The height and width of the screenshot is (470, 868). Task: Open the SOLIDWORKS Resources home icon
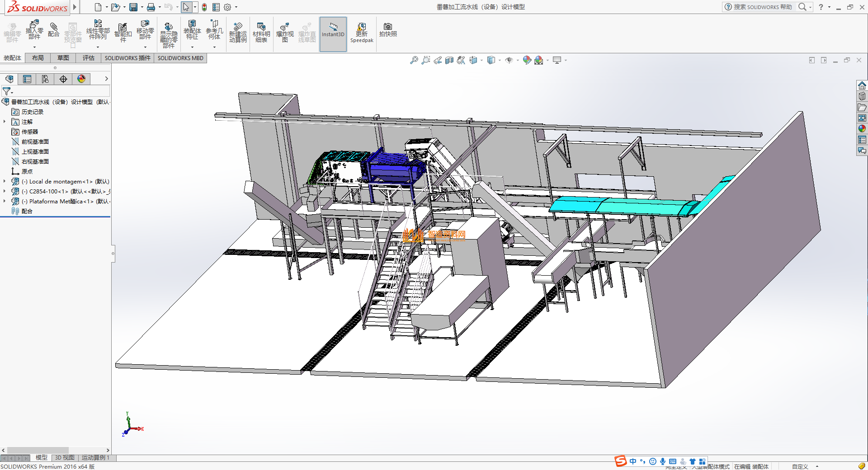[862, 85]
